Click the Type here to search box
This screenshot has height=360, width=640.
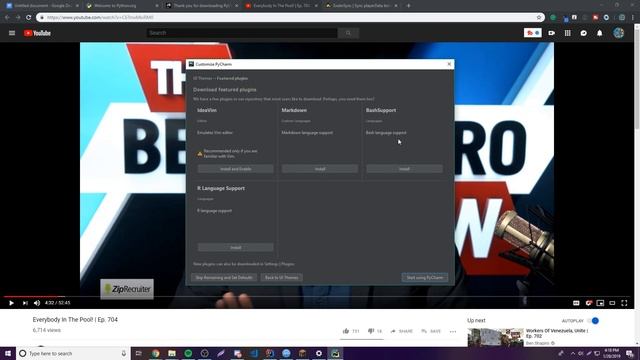coord(73,353)
